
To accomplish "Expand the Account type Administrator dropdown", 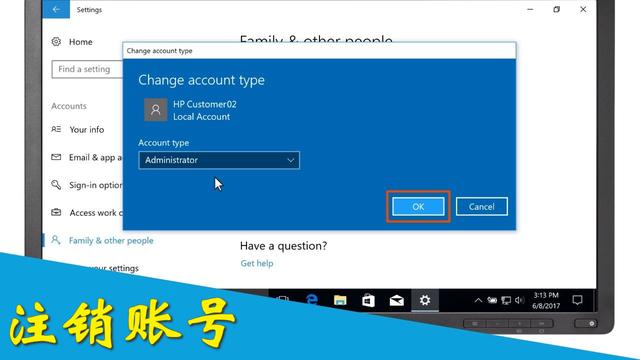I will click(219, 160).
